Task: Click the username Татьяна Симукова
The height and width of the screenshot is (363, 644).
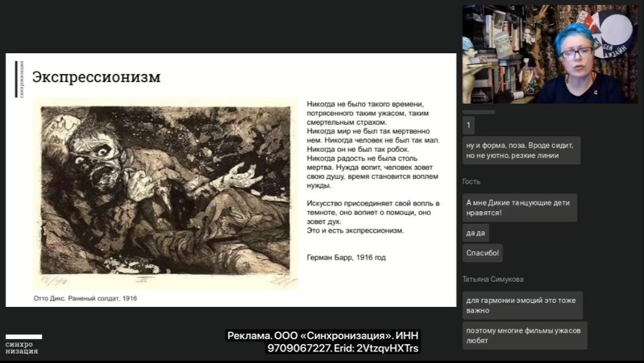Action: pyautogui.click(x=493, y=279)
